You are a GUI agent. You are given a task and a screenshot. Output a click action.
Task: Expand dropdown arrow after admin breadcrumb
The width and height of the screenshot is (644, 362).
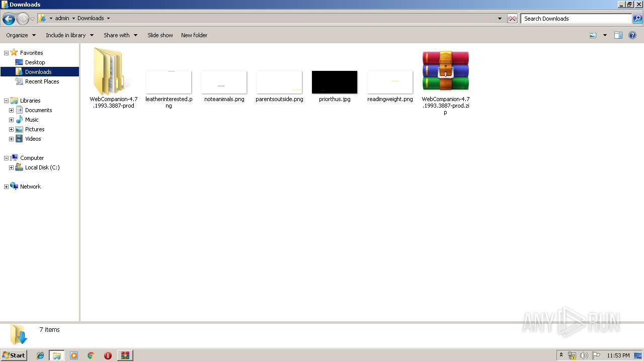pyautogui.click(x=73, y=18)
